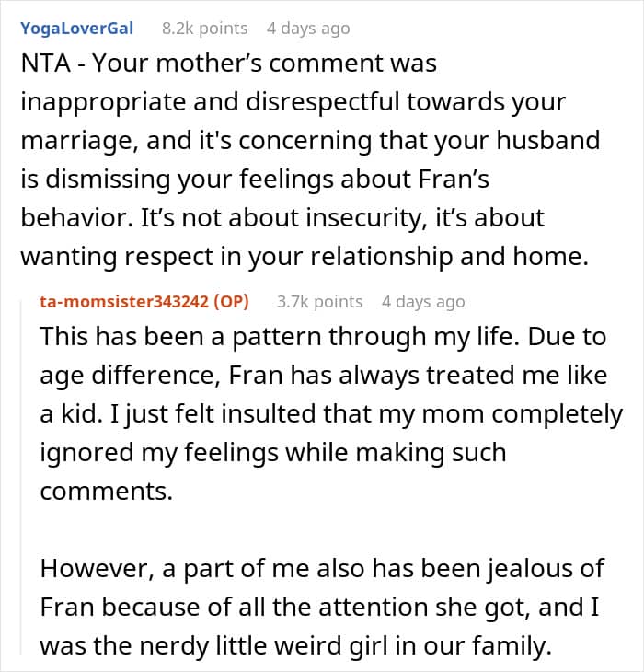Click the line starting 'marriage, and it's concerning'
The height and width of the screenshot is (672, 644).
[x=310, y=141]
